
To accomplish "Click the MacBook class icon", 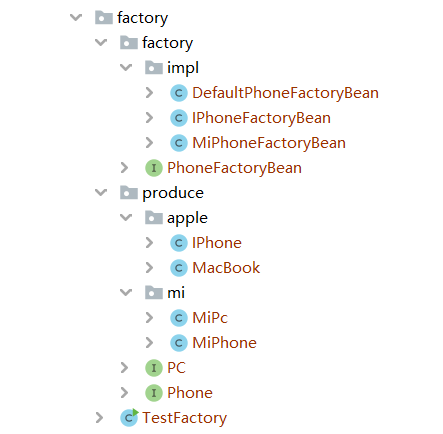I will click(179, 268).
